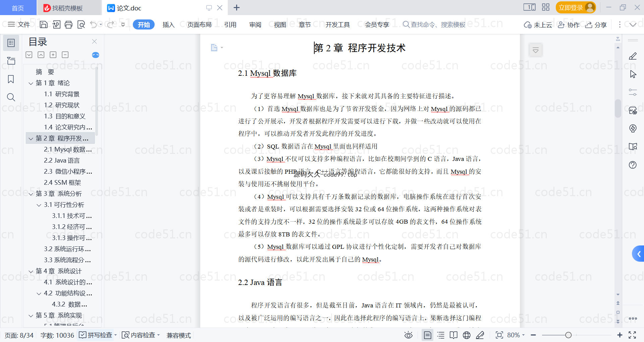Jump to 2.4 SSM 框架 in outline
The image size is (644, 342).
pyautogui.click(x=62, y=183)
